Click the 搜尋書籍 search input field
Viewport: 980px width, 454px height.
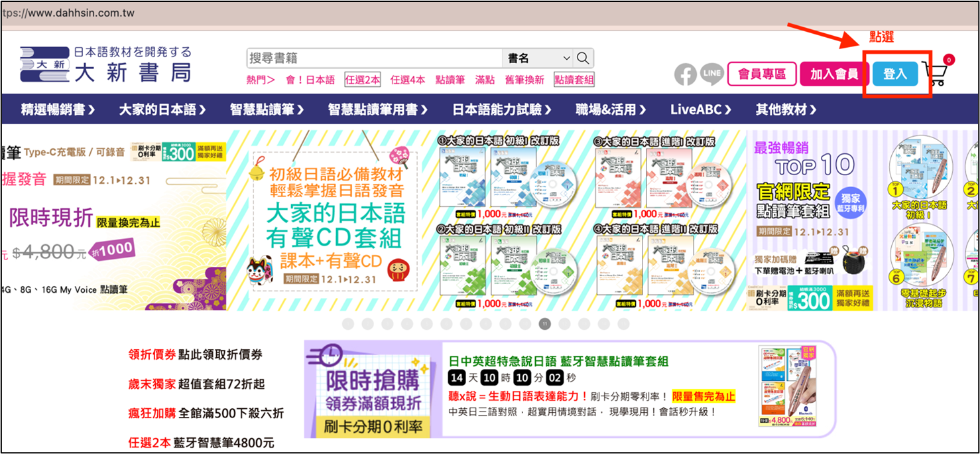coord(375,58)
